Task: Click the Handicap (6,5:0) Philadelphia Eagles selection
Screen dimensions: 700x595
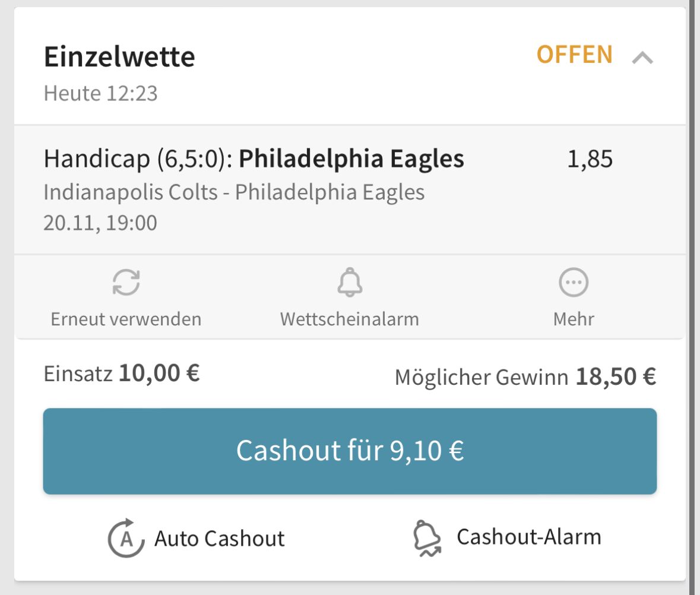Action: coord(254,159)
